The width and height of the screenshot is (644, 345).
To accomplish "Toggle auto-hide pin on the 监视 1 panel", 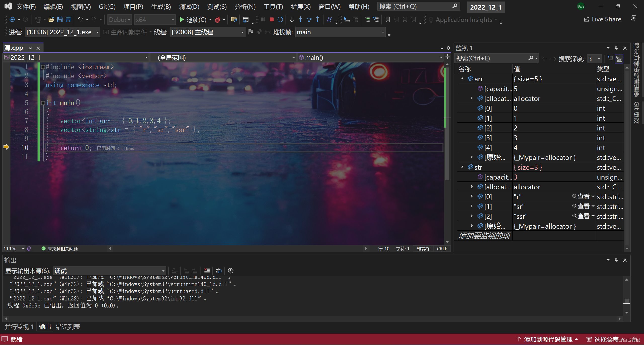I will pyautogui.click(x=616, y=48).
